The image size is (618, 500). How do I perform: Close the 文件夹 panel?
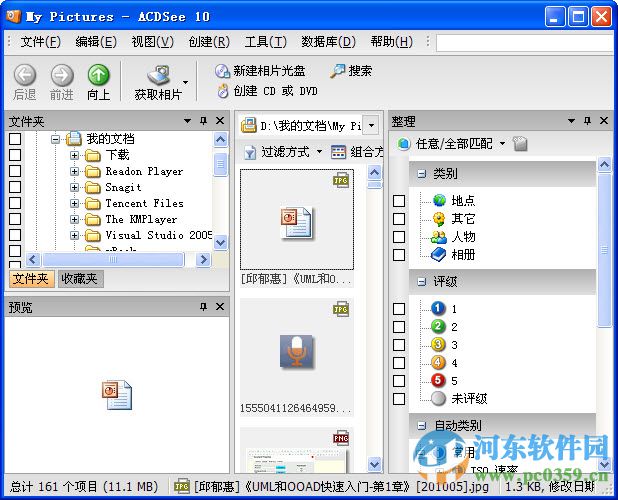[x=220, y=121]
